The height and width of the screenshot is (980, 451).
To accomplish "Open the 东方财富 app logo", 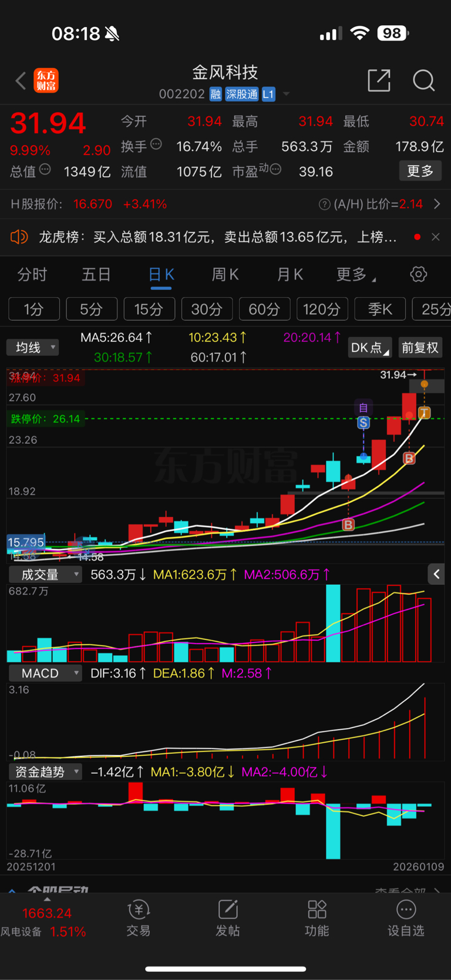I will (x=46, y=80).
